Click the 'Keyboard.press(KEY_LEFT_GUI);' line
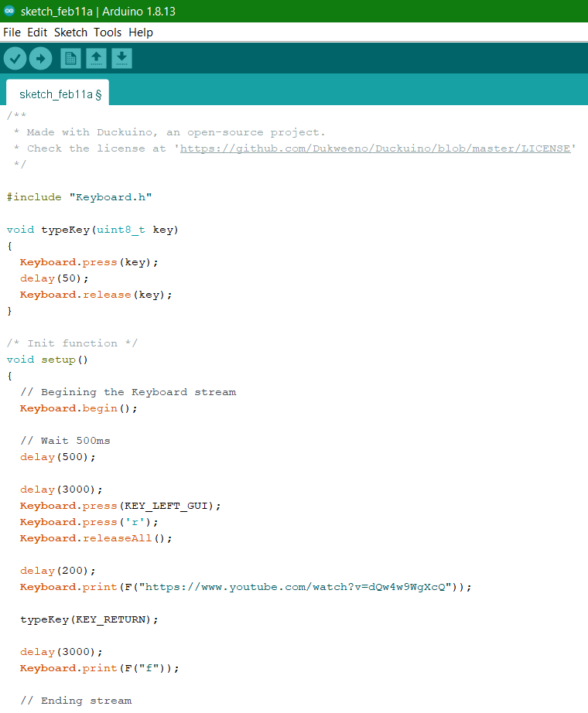The width and height of the screenshot is (588, 713). [120, 506]
